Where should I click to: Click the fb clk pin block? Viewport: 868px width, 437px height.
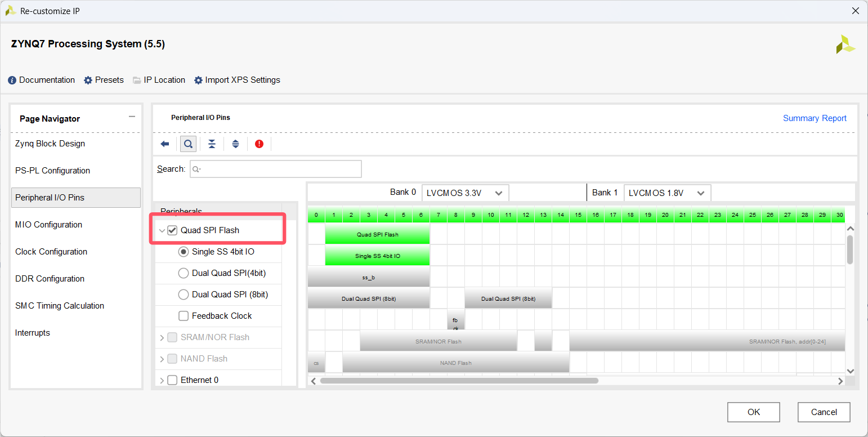[x=455, y=320]
